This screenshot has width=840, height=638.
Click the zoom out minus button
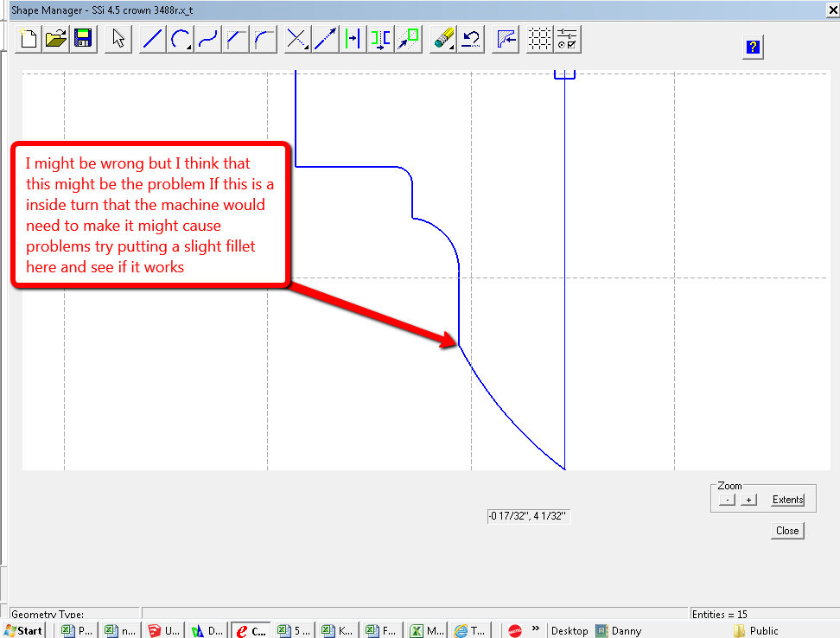pyautogui.click(x=728, y=500)
